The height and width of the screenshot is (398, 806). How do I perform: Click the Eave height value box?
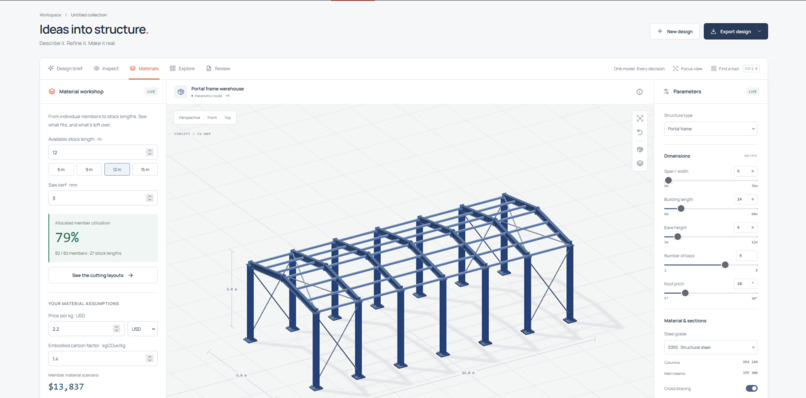(745, 227)
